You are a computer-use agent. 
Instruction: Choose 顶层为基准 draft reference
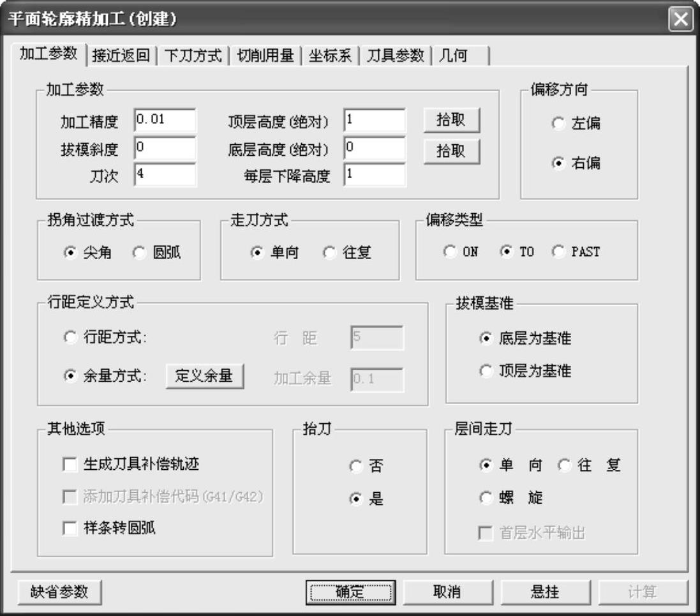click(x=487, y=371)
